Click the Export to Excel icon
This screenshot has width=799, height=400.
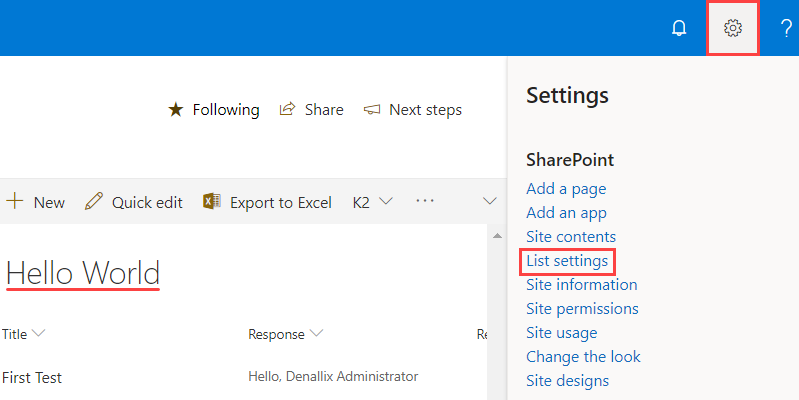coord(211,202)
